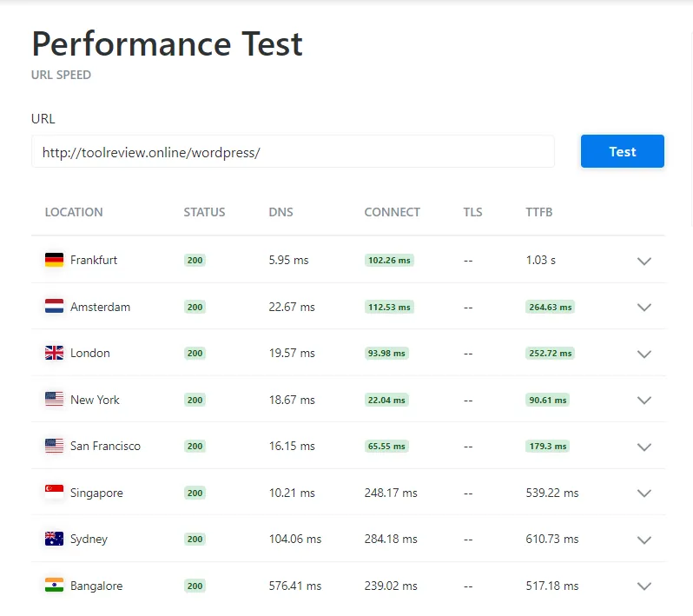Click the Netherlands flag icon beside Amsterdam
Image resolution: width=693 pixels, height=616 pixels.
click(54, 306)
